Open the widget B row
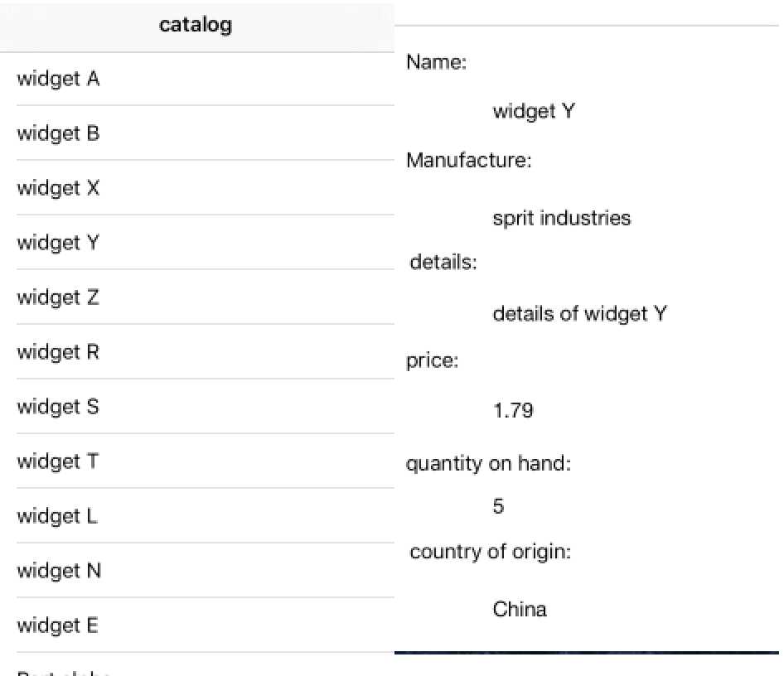This screenshot has height=681, width=784. tap(197, 133)
